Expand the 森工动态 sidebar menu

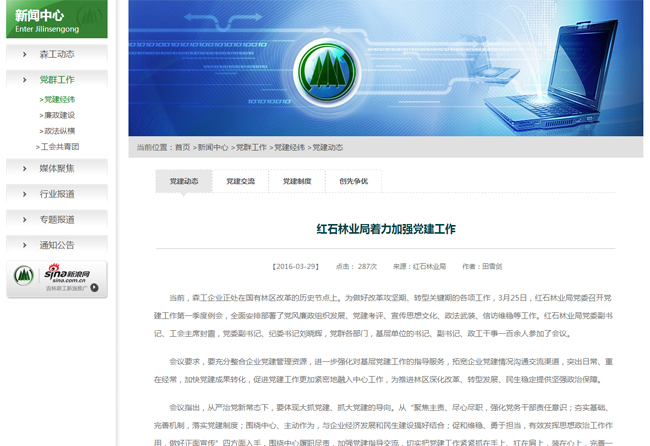[57, 53]
